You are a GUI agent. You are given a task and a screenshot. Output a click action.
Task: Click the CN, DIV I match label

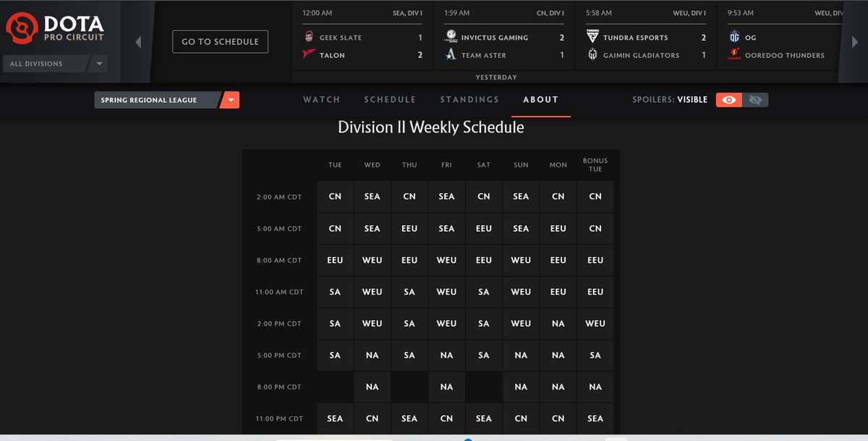pyautogui.click(x=550, y=13)
